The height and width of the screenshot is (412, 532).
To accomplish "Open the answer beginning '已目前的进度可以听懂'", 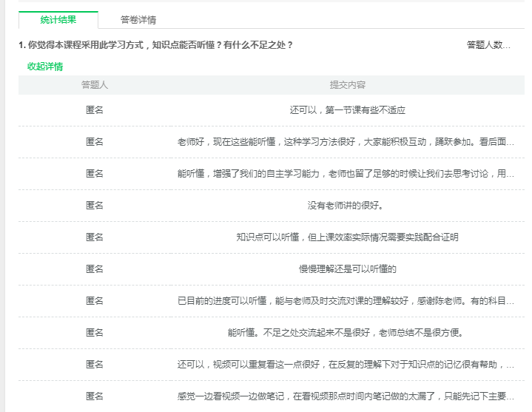I will click(346, 301).
